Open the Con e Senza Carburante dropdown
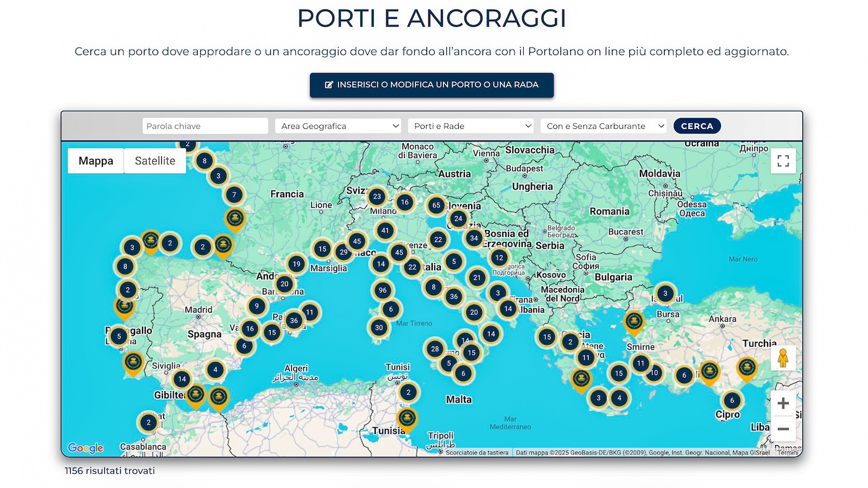 603,125
